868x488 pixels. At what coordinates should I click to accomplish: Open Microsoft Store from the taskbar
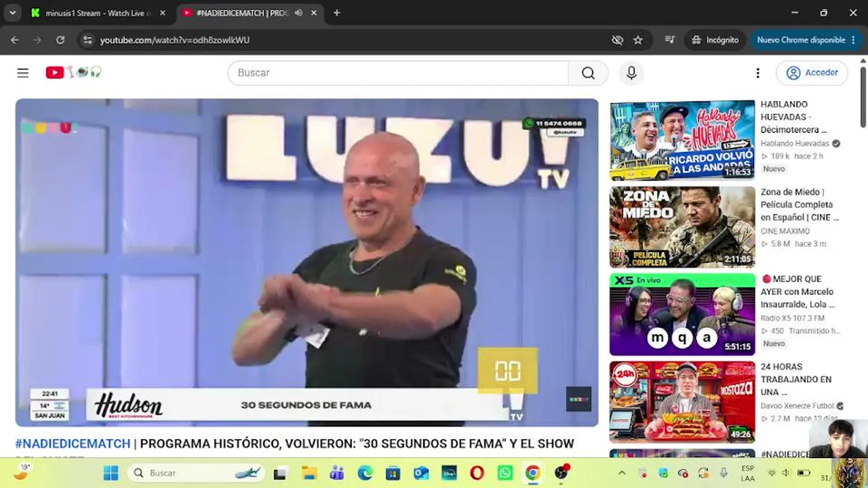[x=393, y=473]
